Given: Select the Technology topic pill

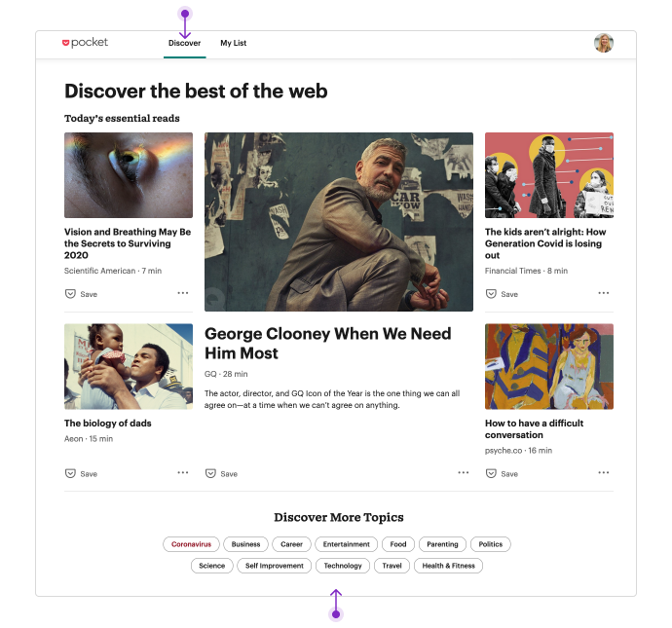Looking at the screenshot, I should [343, 566].
